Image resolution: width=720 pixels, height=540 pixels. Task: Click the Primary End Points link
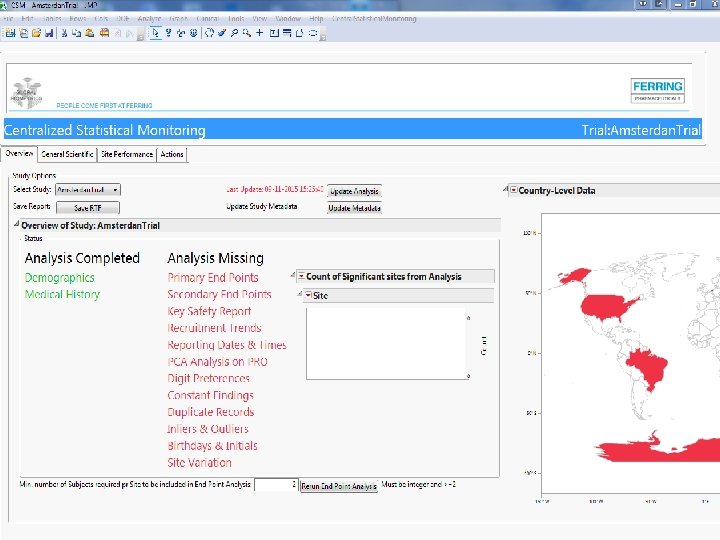(213, 277)
